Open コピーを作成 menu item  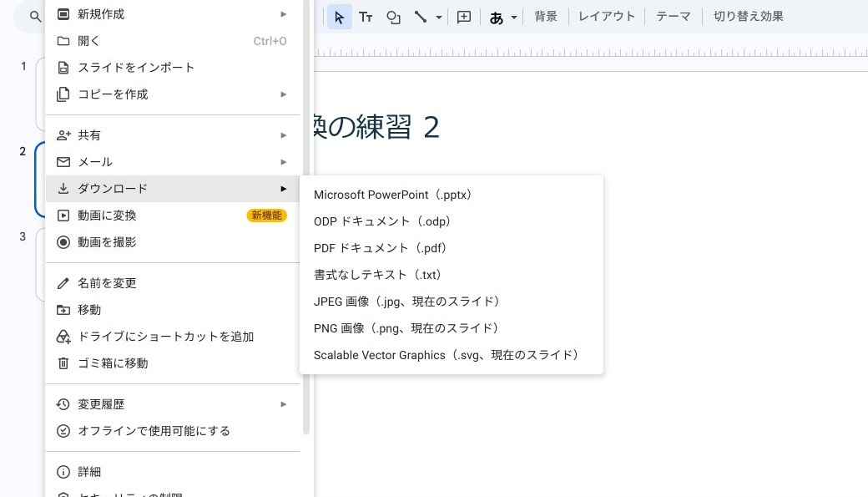click(x=173, y=94)
